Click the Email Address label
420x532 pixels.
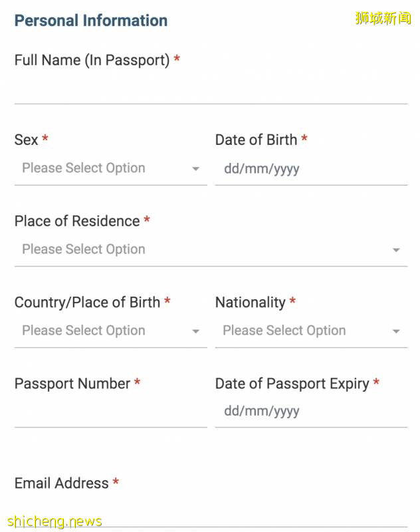[x=61, y=483]
